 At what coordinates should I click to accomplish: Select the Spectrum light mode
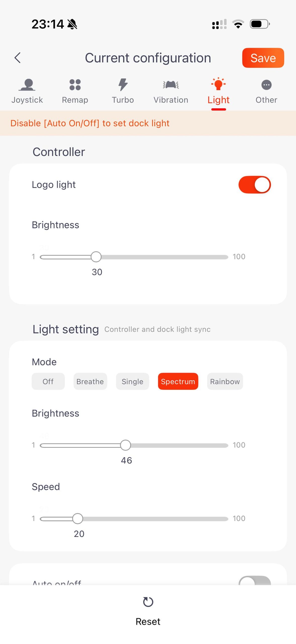point(178,381)
